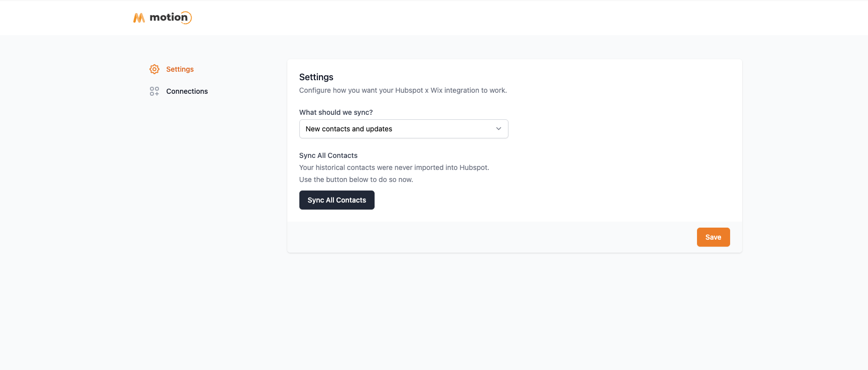The width and height of the screenshot is (868, 370).
Task: Click the "Configure how you want" description text
Action: point(403,90)
